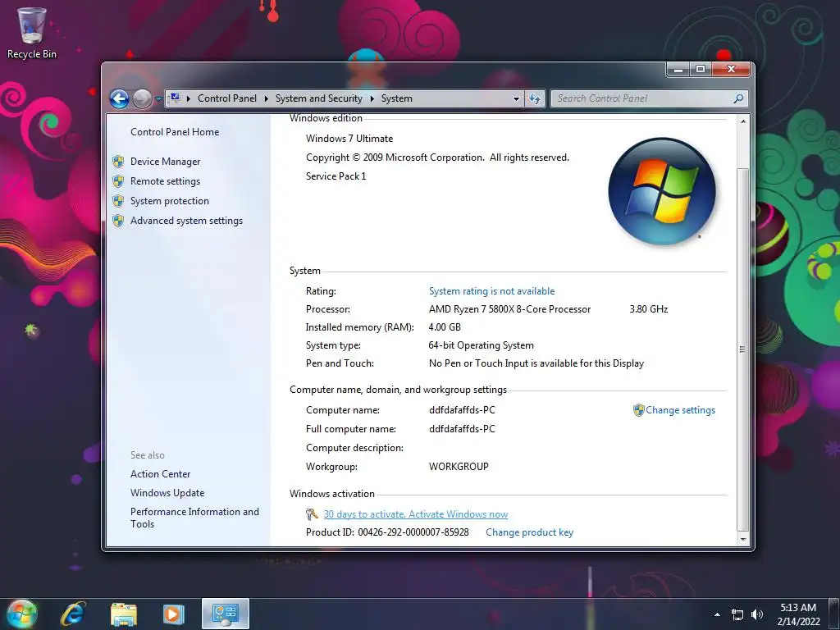Open Advanced system settings
The image size is (840, 630).
point(186,221)
